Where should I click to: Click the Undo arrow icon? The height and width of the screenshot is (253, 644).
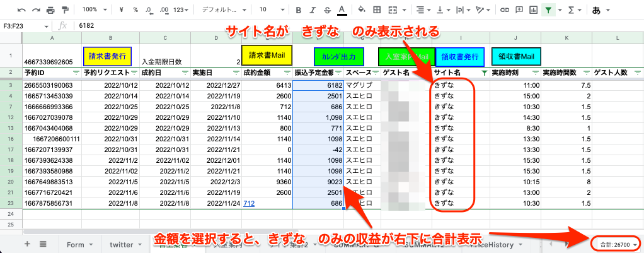pyautogui.click(x=21, y=10)
